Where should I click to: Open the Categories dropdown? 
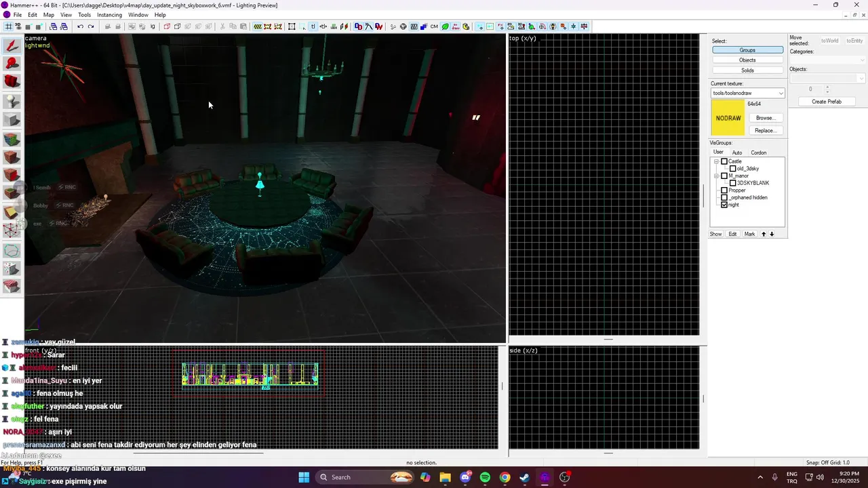(x=862, y=60)
